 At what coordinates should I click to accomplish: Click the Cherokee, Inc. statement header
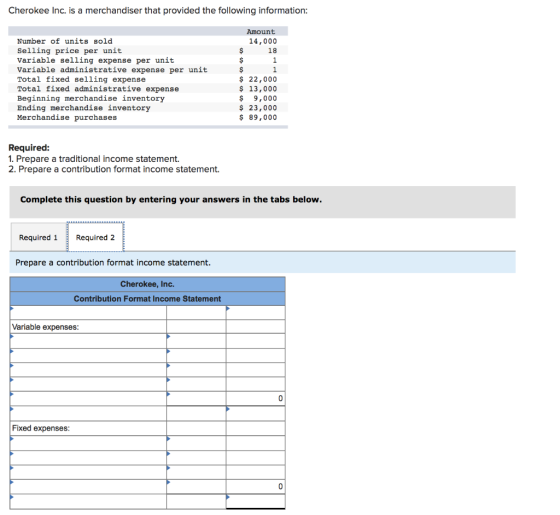point(148,284)
